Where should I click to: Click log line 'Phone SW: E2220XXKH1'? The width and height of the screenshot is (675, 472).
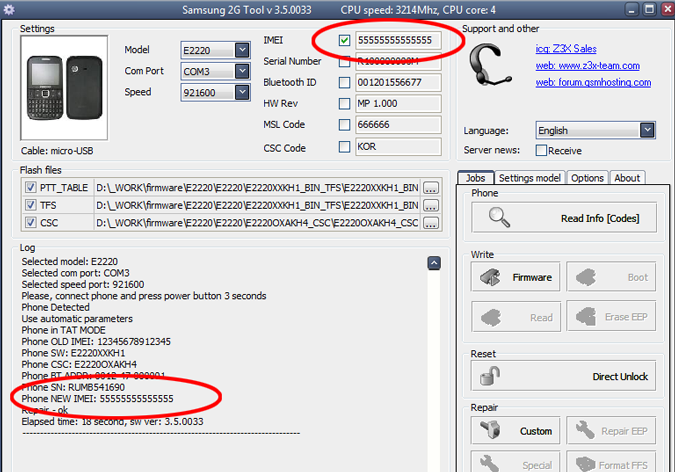click(x=73, y=353)
